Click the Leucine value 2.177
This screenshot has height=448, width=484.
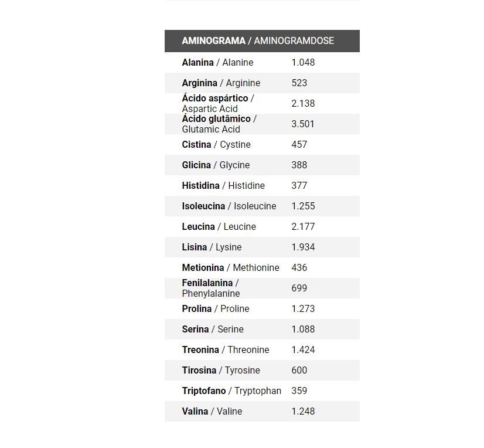coord(303,227)
